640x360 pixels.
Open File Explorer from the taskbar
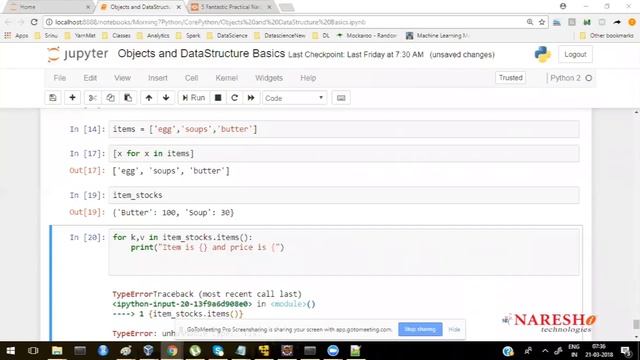pyautogui.click(x=57, y=351)
